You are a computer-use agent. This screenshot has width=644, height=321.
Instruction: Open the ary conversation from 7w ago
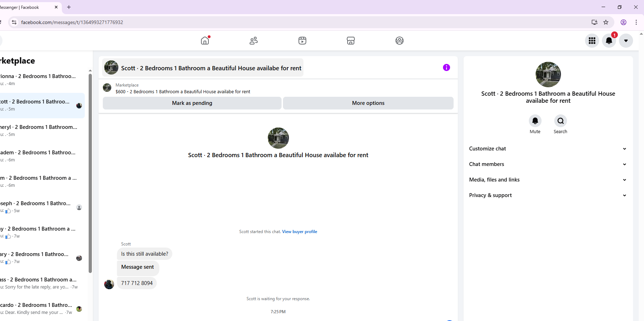(42, 258)
